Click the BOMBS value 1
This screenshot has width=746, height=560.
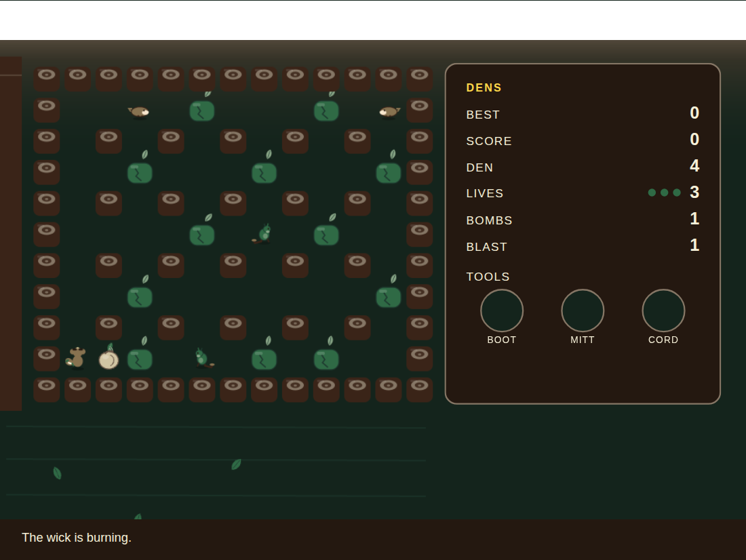click(694, 219)
